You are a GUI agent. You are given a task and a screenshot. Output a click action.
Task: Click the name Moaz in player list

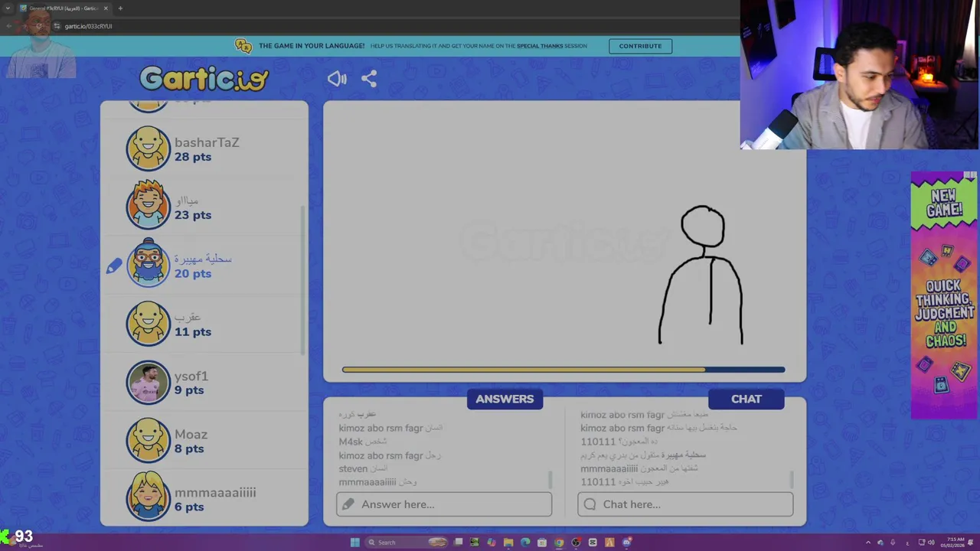[x=191, y=434]
